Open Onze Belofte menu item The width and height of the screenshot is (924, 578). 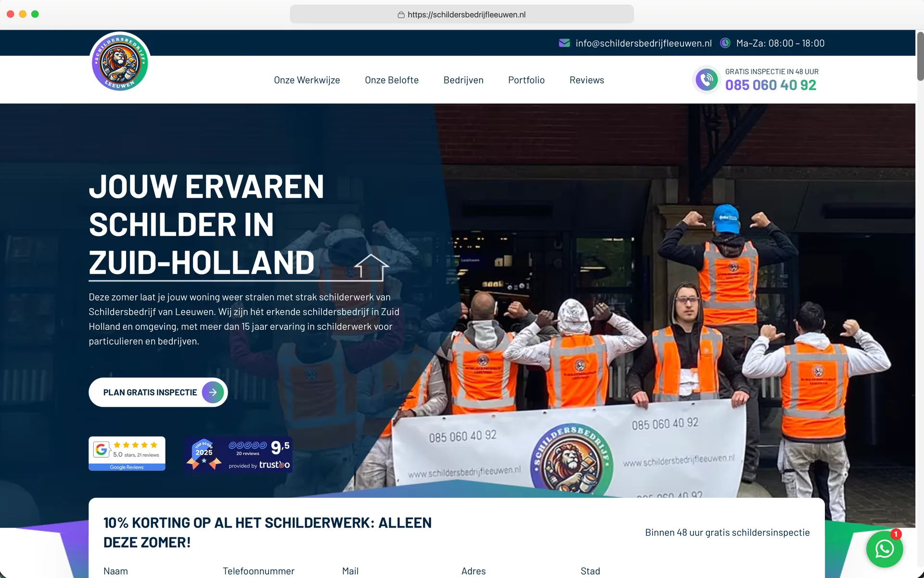[x=392, y=80]
